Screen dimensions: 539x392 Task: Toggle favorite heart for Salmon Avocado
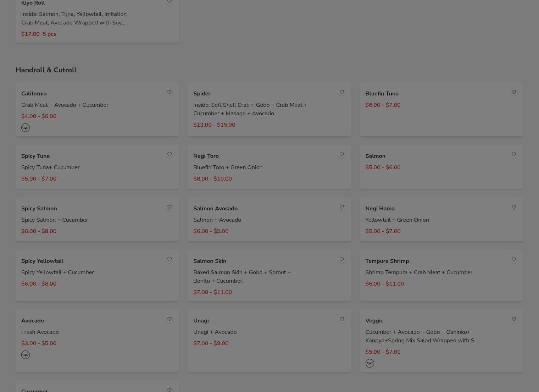coord(341,207)
